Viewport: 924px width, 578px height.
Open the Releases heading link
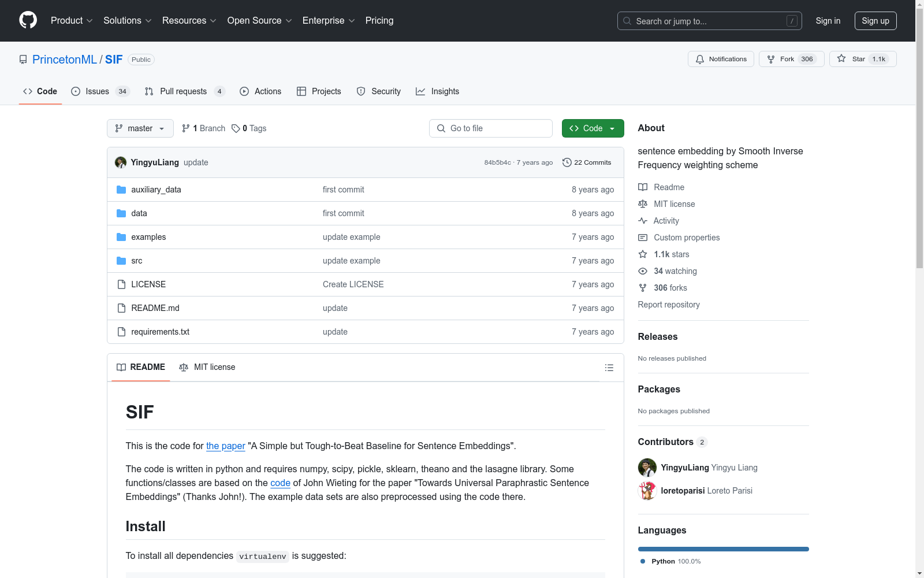pyautogui.click(x=658, y=336)
